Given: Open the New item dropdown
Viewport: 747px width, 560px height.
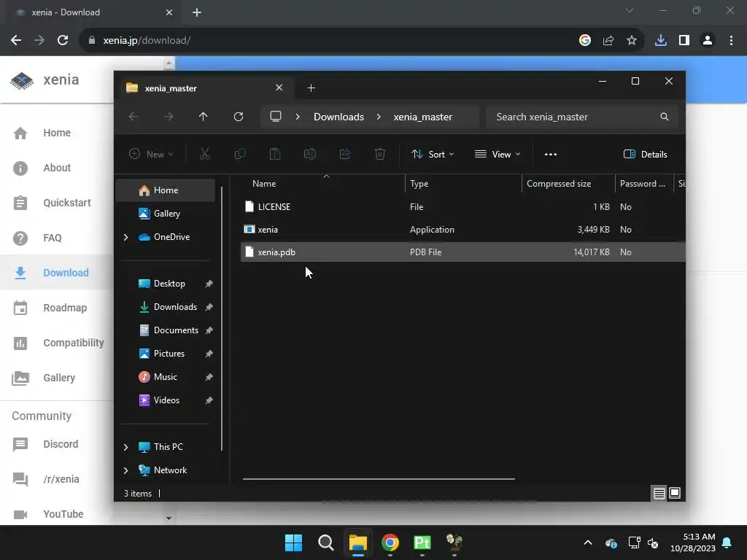Looking at the screenshot, I should coord(151,155).
